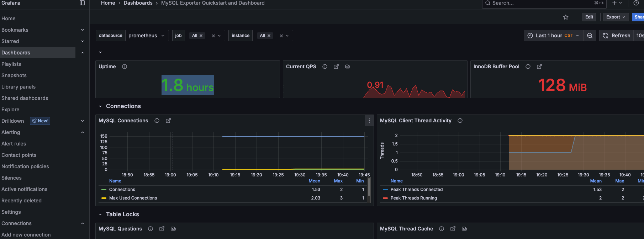
Task: Navigate to Dashboards breadcrumb link
Action: coord(138,3)
